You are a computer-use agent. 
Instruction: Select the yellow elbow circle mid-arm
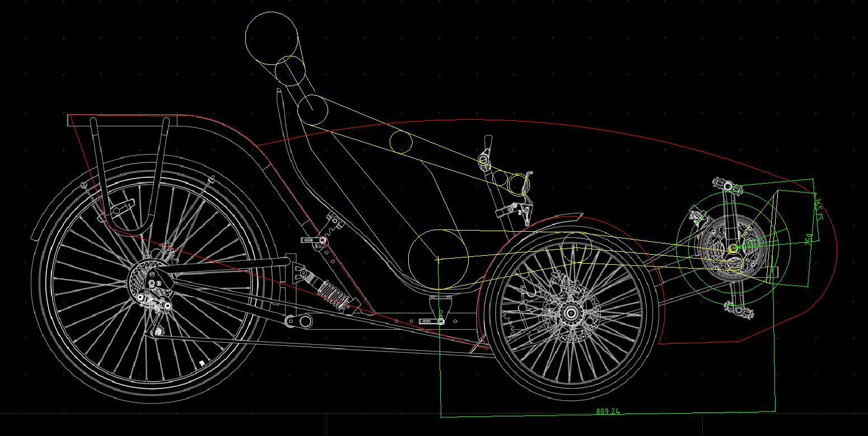pyautogui.click(x=401, y=141)
